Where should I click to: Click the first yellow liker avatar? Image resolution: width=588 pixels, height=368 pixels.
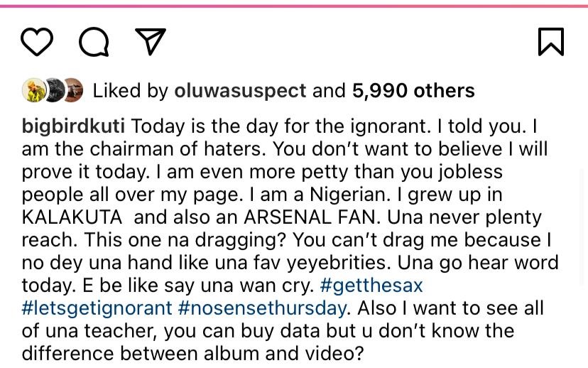[33, 90]
